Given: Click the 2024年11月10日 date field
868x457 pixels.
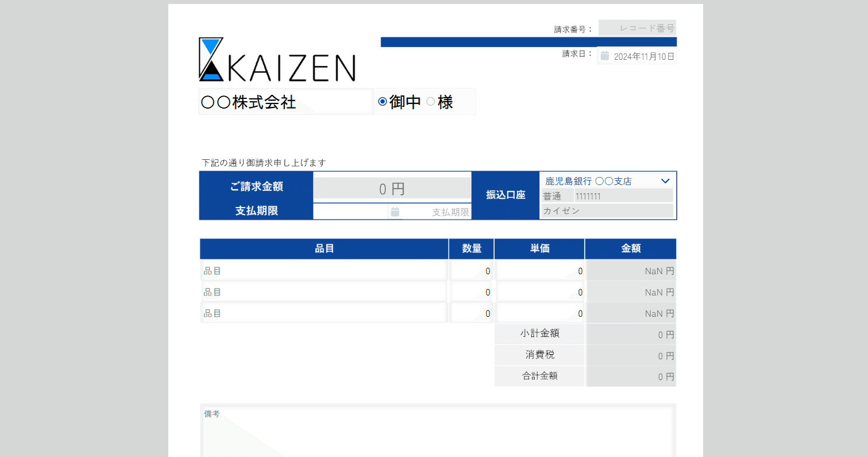Looking at the screenshot, I should point(637,56).
